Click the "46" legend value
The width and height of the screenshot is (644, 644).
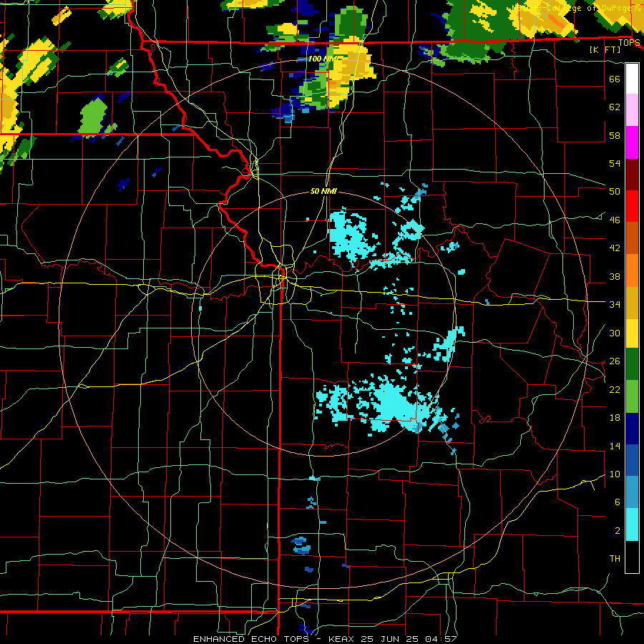615,220
